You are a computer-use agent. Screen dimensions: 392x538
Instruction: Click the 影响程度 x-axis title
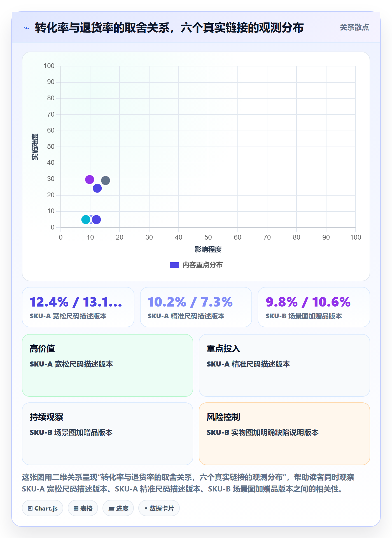pos(208,249)
